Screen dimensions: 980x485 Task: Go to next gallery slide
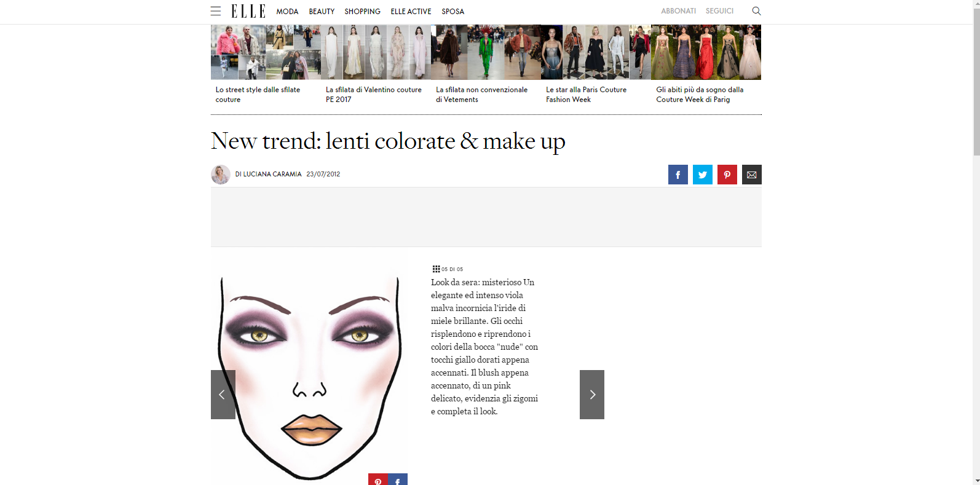592,395
